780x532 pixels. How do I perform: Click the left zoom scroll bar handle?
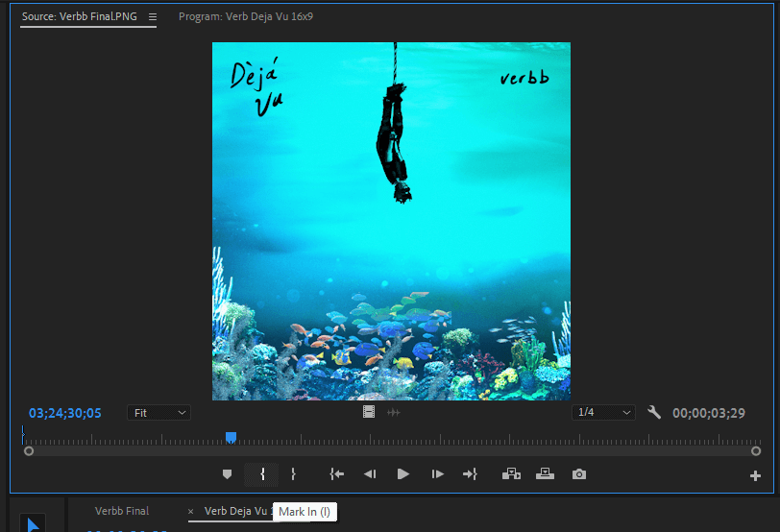coord(29,451)
